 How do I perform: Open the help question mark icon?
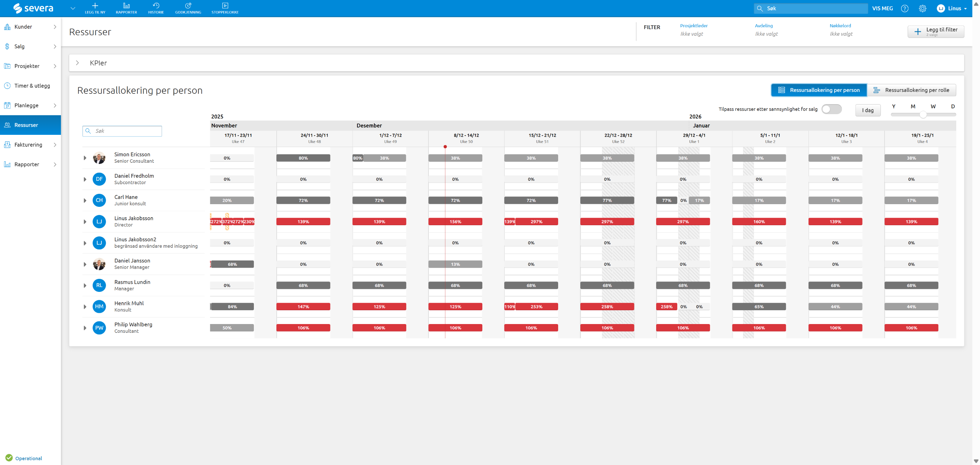pos(905,8)
